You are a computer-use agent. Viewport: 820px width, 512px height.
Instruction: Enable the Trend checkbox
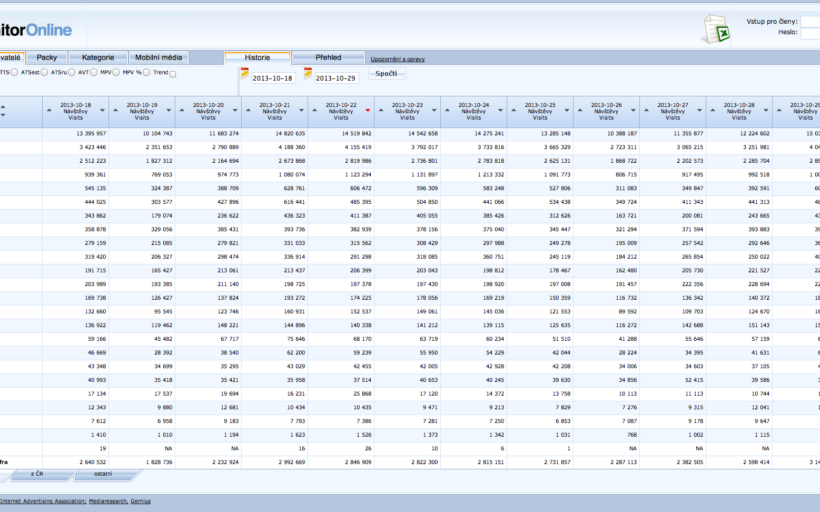click(x=173, y=73)
